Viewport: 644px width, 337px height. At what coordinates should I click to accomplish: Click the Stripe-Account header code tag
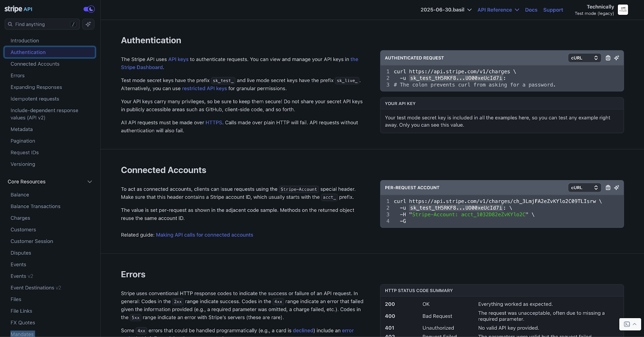click(299, 189)
